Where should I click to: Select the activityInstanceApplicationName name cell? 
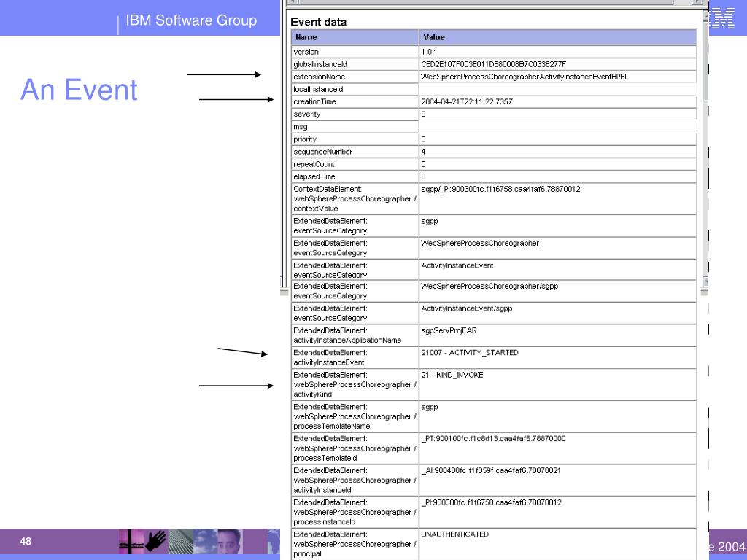pos(355,335)
